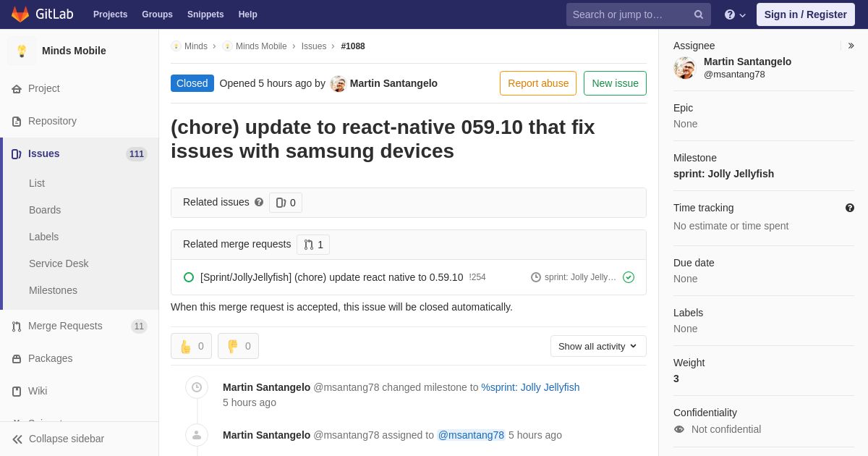The image size is (868, 456).
Task: Click Sign in / Register button
Action: (805, 14)
